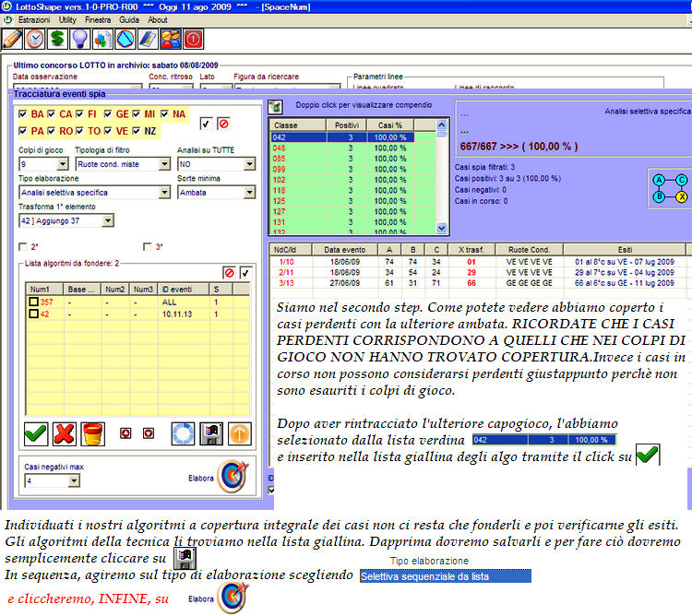This screenshot has width=692, height=616.
Task: Click the Classe list scroll up arrow
Action: (x=441, y=124)
